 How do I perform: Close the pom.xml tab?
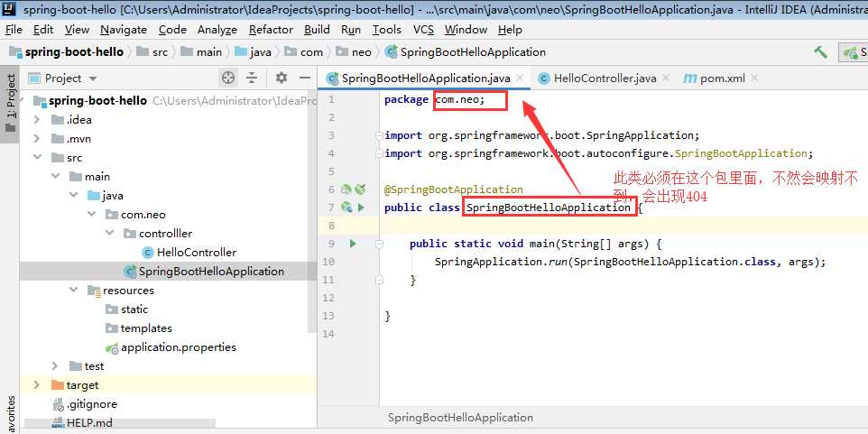pyautogui.click(x=754, y=78)
